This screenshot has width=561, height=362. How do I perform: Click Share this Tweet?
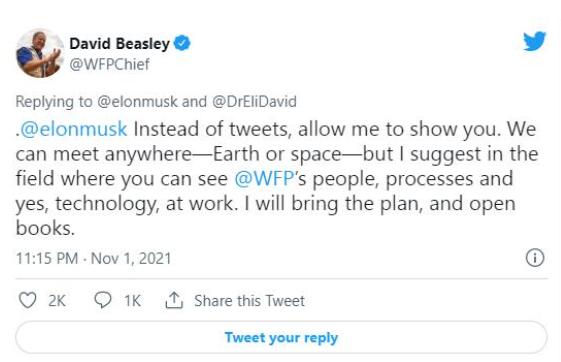tap(249, 301)
